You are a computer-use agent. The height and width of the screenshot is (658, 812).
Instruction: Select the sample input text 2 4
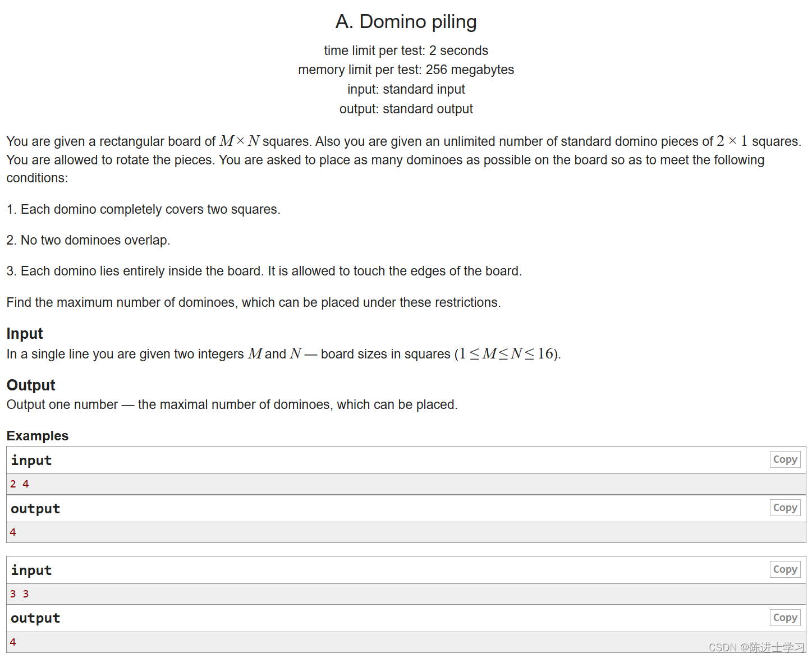coord(19,484)
